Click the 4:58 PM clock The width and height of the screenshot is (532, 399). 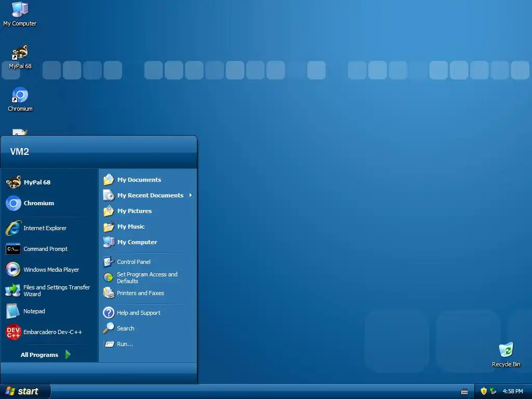[x=513, y=391]
